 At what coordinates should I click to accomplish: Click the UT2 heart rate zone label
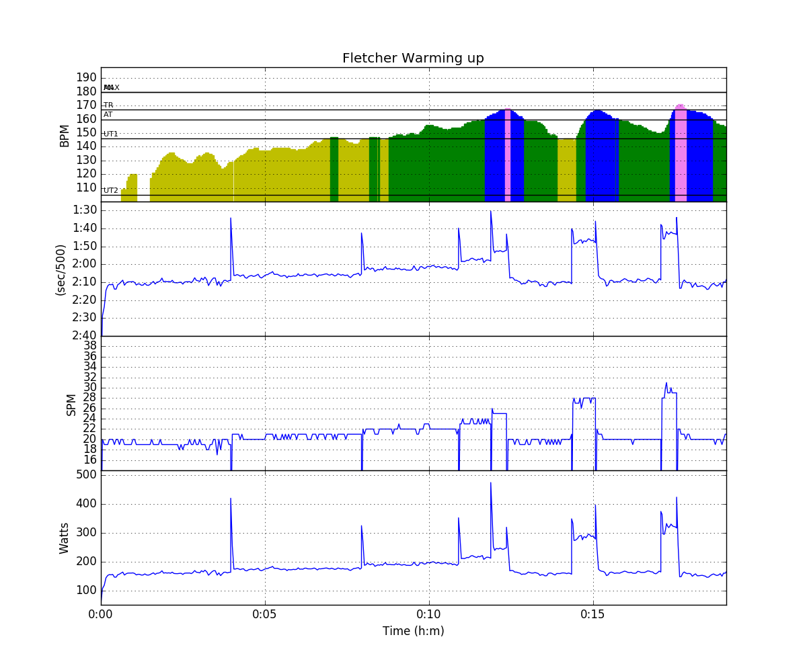coord(110,191)
